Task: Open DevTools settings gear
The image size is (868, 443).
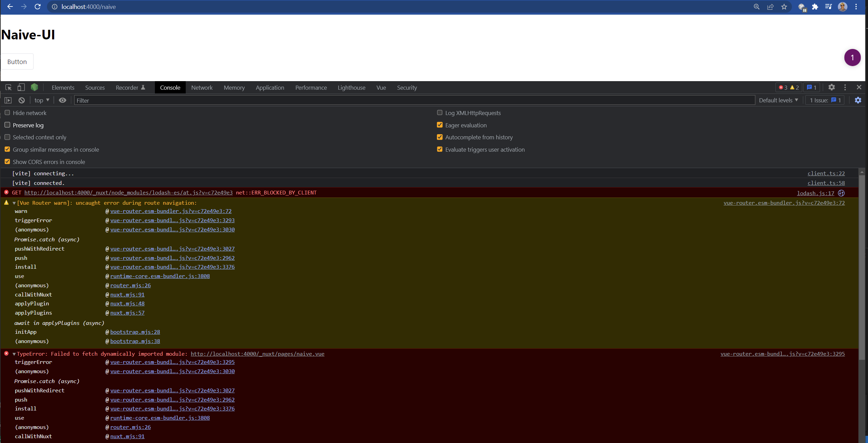Action: 832,87
